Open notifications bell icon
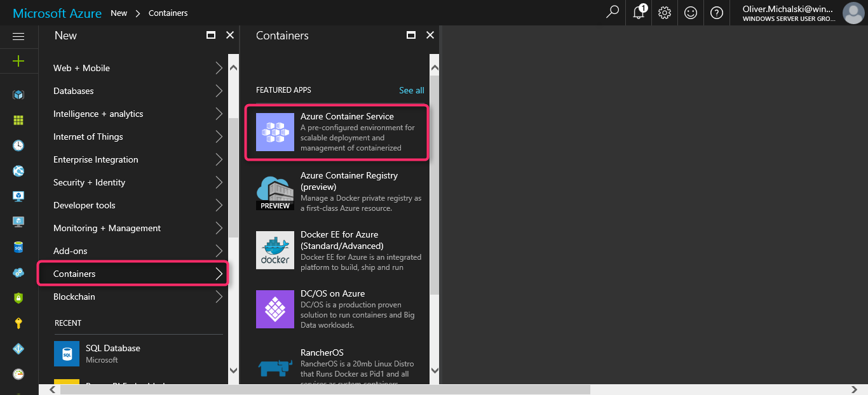 (x=639, y=12)
